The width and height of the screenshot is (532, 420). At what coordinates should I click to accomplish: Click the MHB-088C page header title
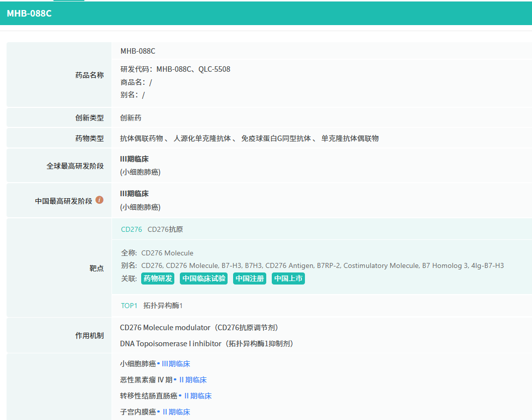[29, 14]
